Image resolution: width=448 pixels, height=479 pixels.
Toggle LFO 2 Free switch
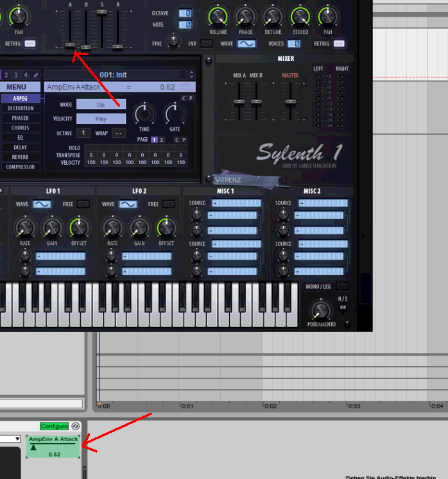169,204
